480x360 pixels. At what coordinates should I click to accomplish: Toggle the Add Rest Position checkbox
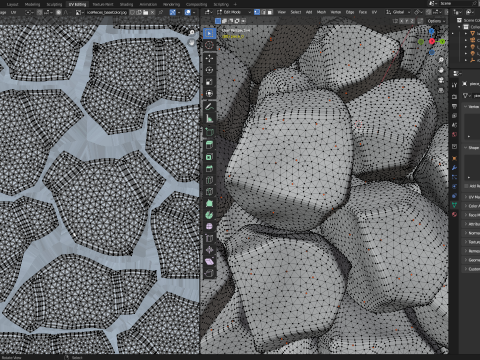pyautogui.click(x=465, y=186)
